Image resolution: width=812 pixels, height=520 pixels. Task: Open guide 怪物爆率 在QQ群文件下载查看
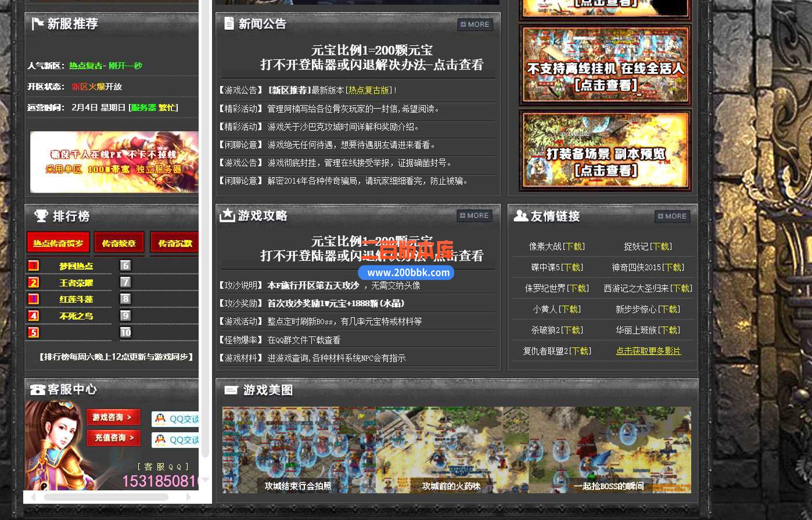pos(304,340)
